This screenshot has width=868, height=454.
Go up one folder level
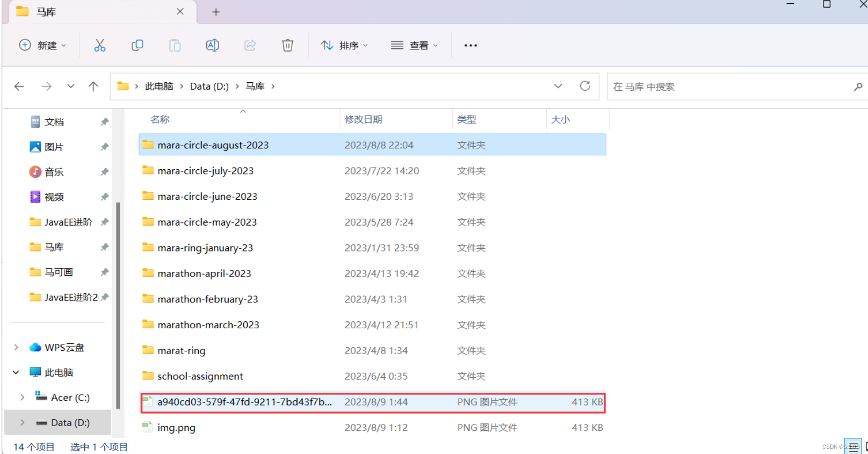pos(93,86)
